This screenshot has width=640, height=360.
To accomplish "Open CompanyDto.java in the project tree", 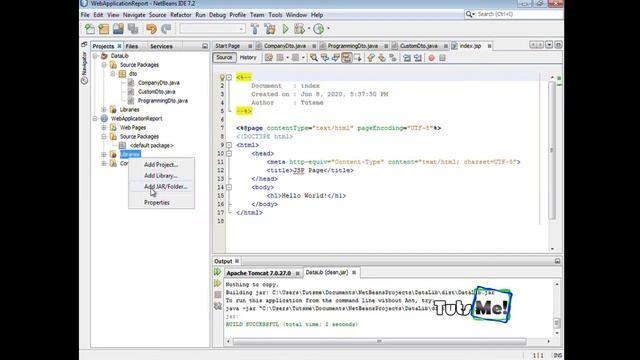I will click(159, 83).
